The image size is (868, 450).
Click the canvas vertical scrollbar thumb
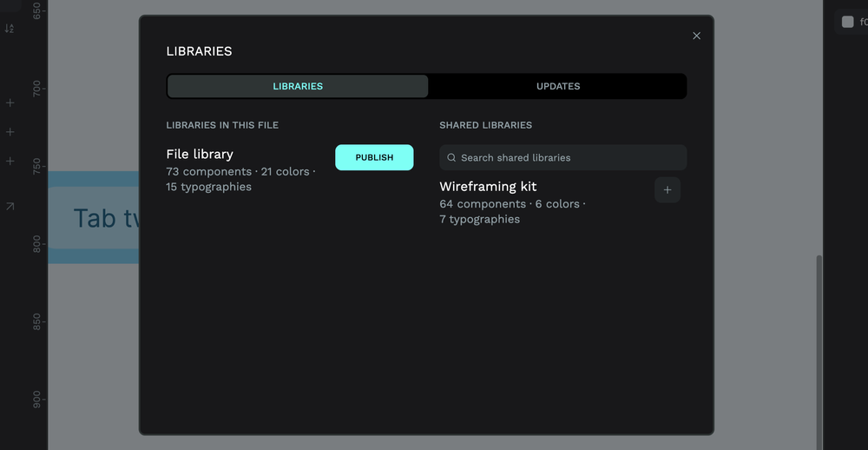coord(818,347)
